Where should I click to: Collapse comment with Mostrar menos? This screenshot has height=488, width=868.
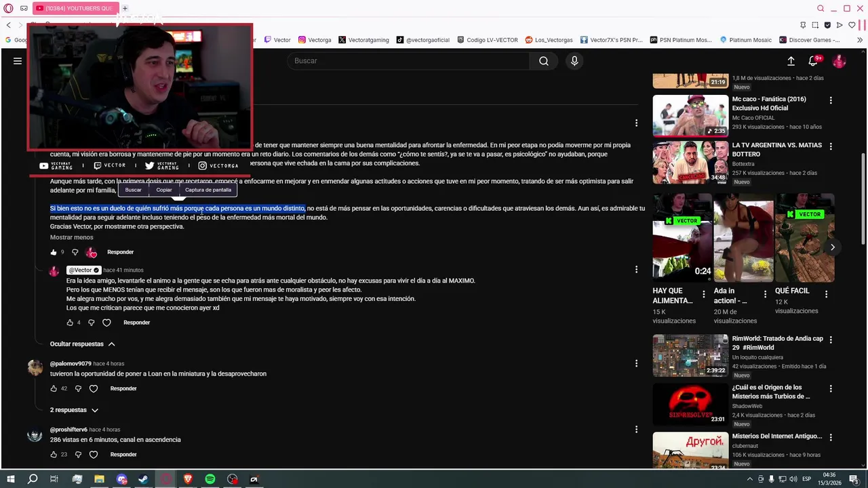71,237
